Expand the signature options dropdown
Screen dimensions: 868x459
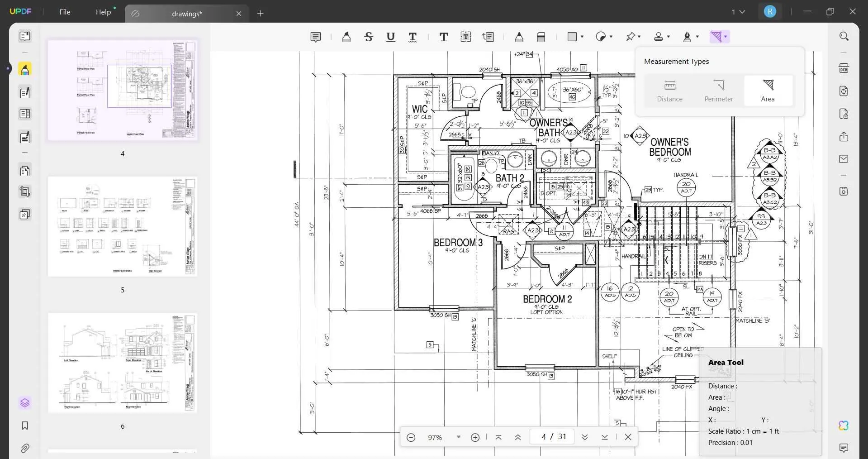coord(697,37)
